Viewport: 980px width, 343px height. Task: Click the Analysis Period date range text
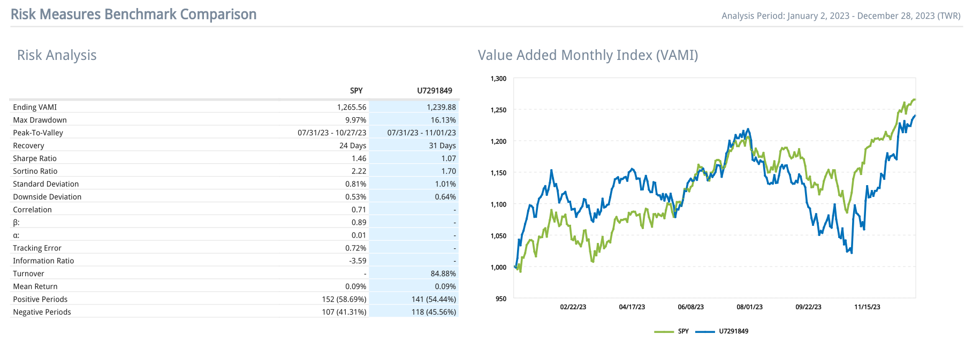840,16
